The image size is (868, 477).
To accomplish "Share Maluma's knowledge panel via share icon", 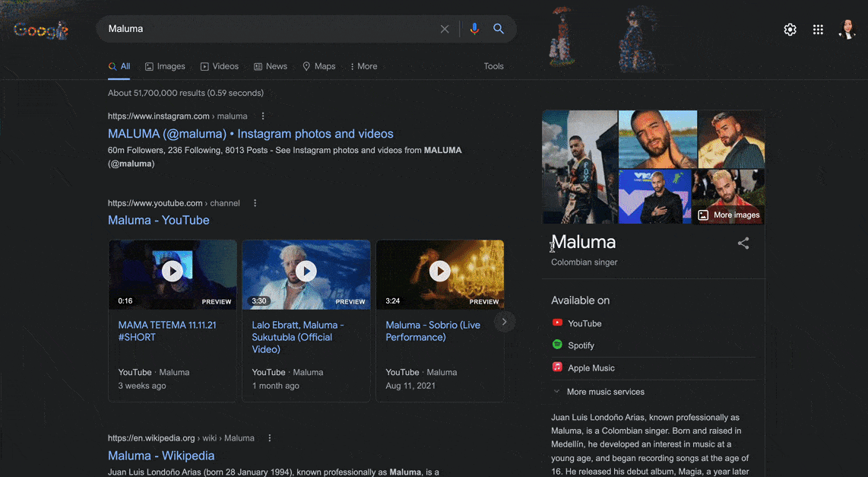I will point(743,243).
